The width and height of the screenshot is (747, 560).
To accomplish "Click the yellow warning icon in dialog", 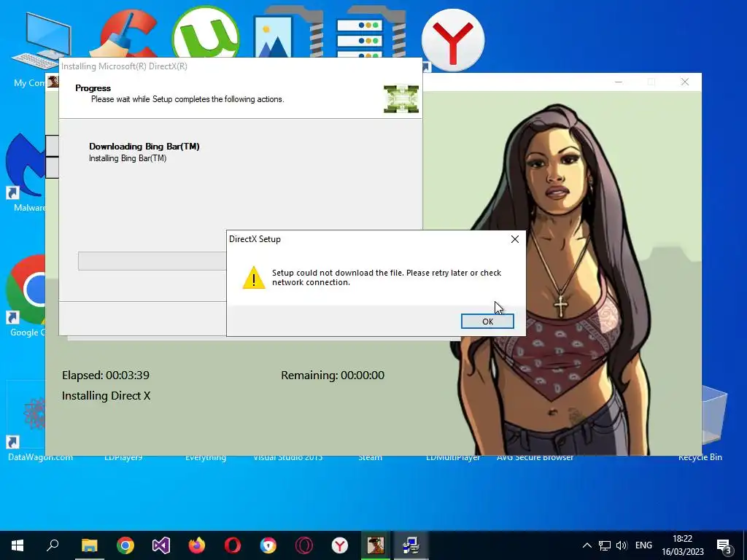I will click(x=253, y=277).
